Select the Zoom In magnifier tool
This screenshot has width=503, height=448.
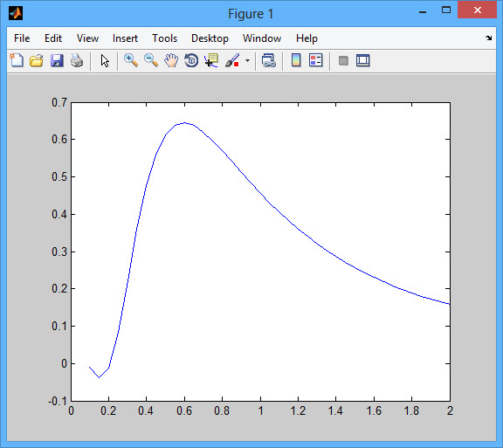coord(131,60)
